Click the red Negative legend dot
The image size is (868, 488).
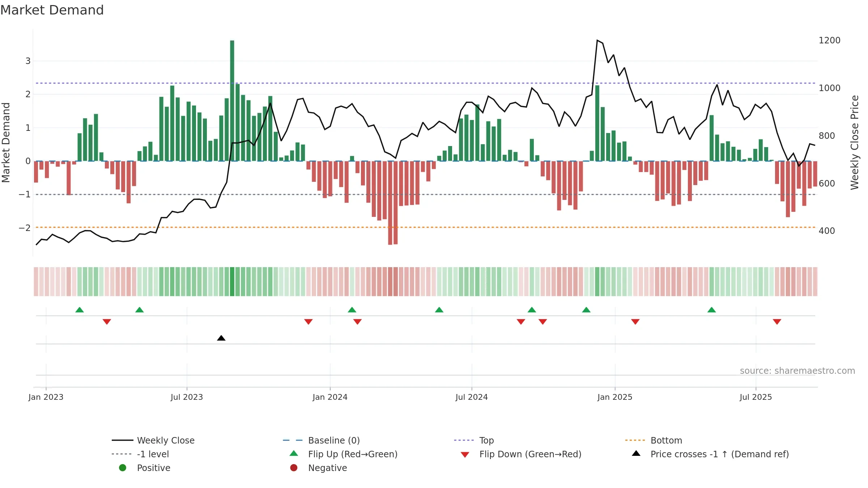tap(294, 468)
